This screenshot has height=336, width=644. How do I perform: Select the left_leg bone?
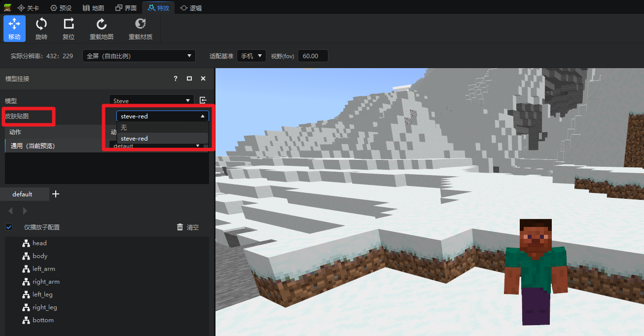tap(37, 295)
